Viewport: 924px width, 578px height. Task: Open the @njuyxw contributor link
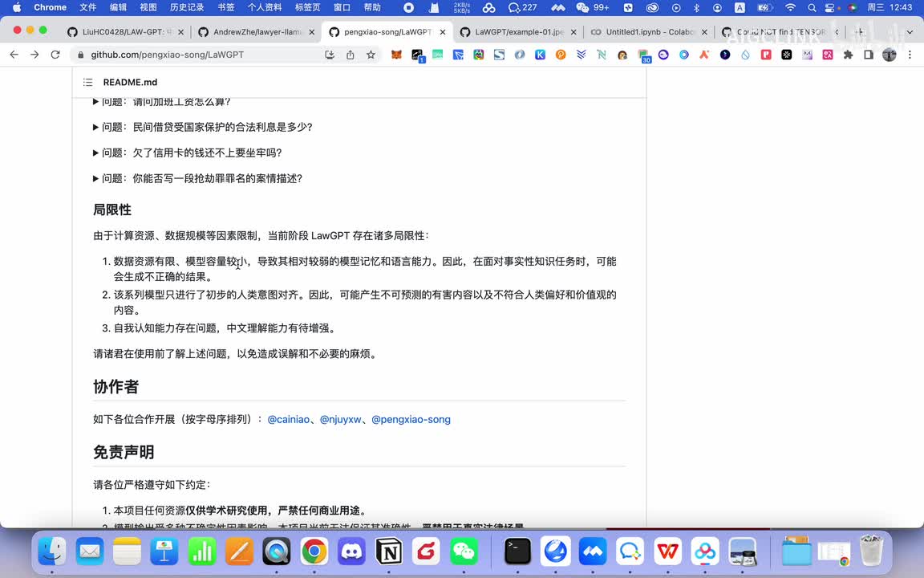[340, 419]
